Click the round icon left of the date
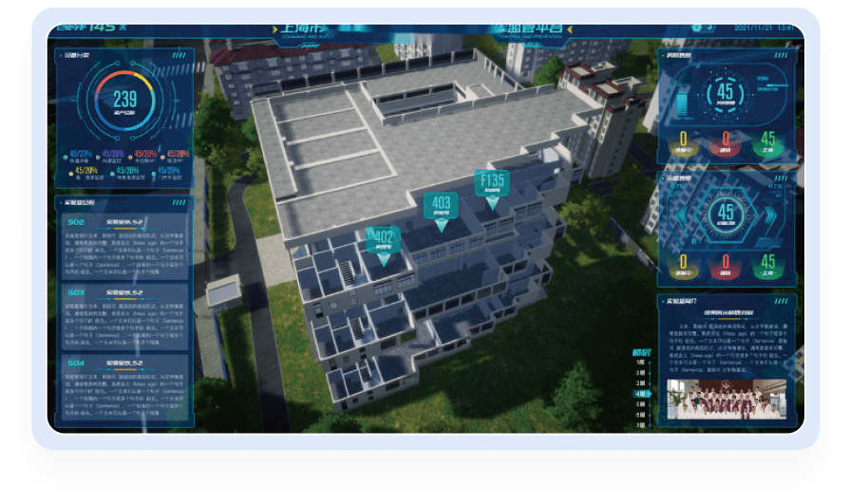The image size is (850, 504). [708, 28]
